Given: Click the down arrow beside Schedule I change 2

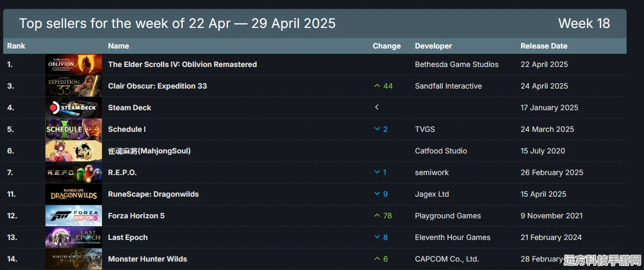Looking at the screenshot, I should tap(377, 129).
